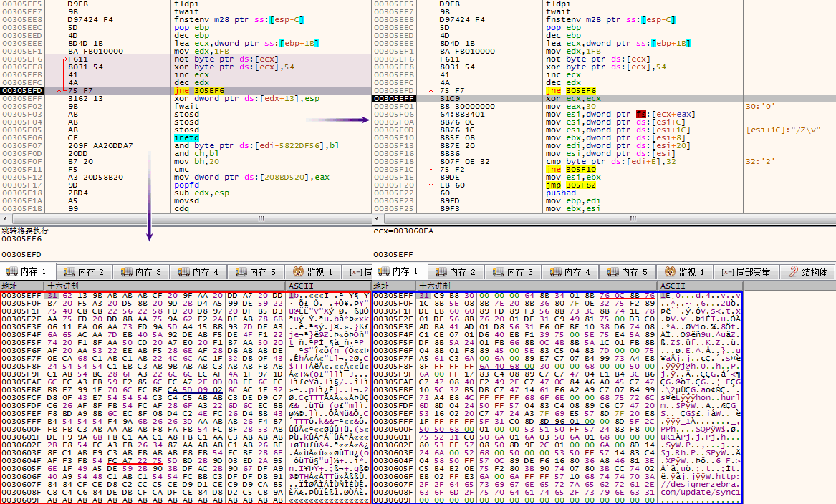
Task: Click 'xor dword ptr ds:[edx+13],esp' instruction
Action: 247,99
